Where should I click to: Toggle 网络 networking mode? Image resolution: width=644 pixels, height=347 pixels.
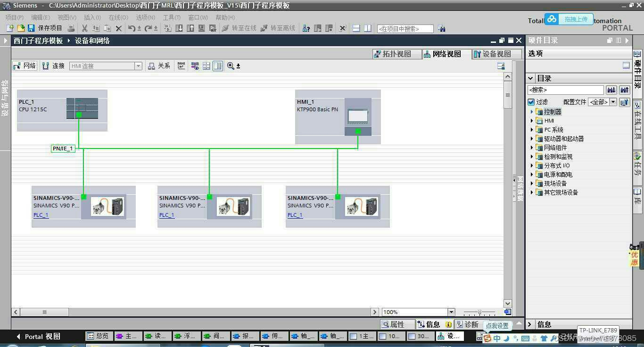pyautogui.click(x=25, y=66)
